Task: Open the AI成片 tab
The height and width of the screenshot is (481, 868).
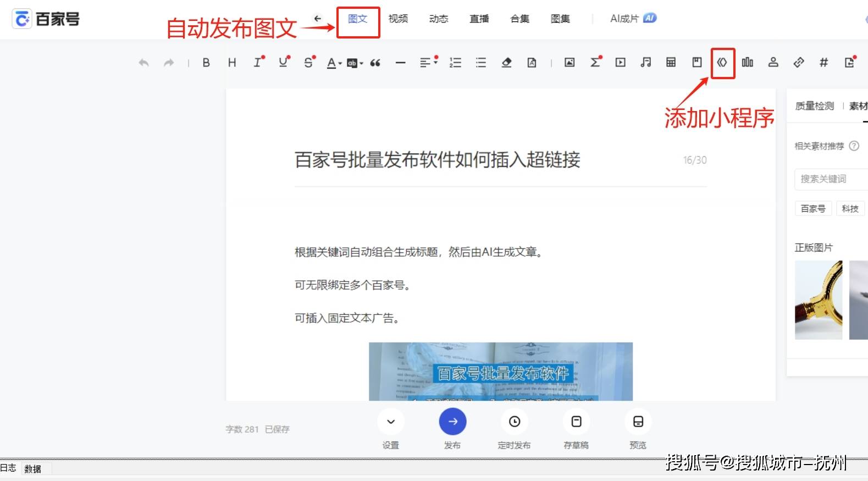Action: (633, 18)
